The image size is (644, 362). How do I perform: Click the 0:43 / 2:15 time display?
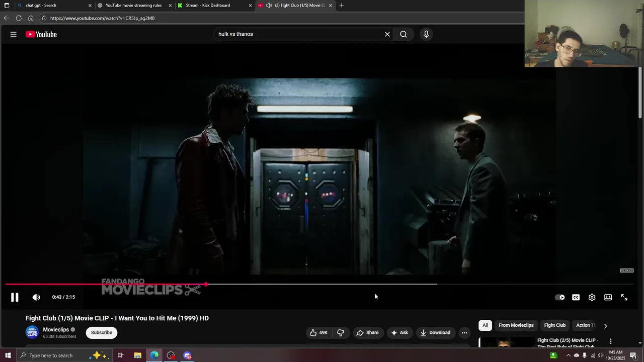63,297
